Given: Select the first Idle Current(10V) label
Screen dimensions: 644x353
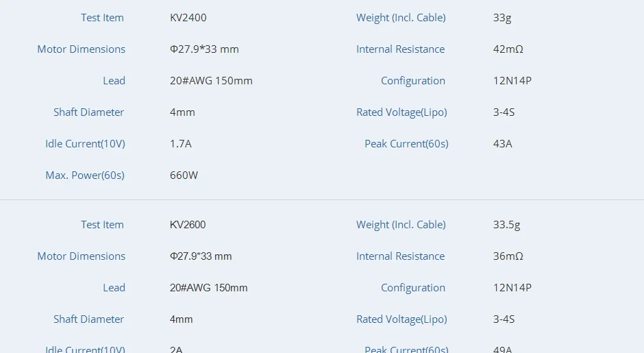Looking at the screenshot, I should (x=86, y=144).
